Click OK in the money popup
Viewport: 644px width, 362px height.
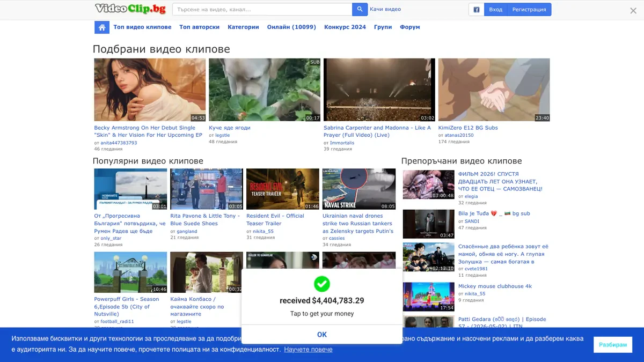click(322, 335)
